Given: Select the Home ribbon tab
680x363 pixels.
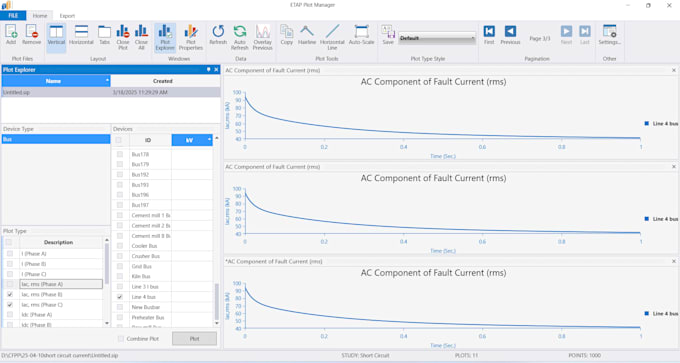Looking at the screenshot, I should [40, 16].
